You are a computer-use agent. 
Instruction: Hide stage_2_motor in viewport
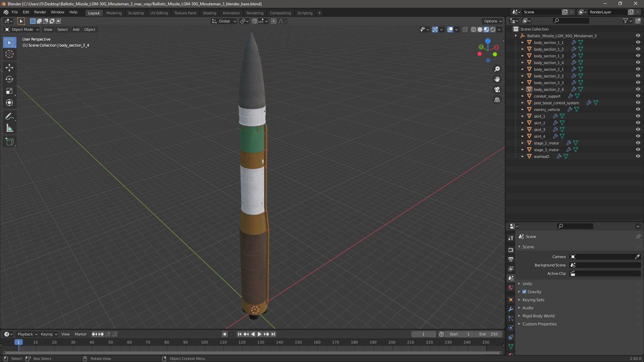point(638,143)
